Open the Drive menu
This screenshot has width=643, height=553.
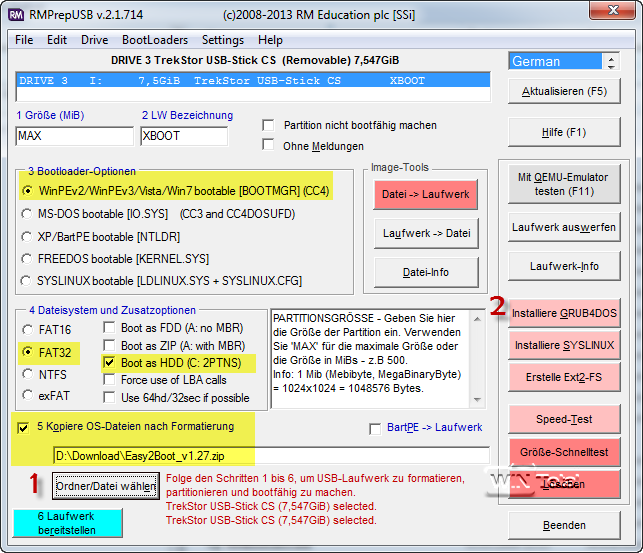94,40
